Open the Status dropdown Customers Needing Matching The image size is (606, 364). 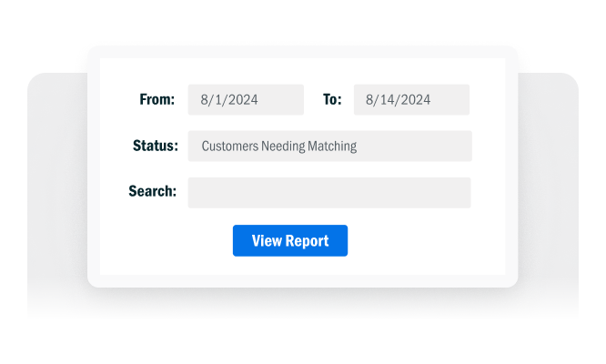tap(330, 147)
